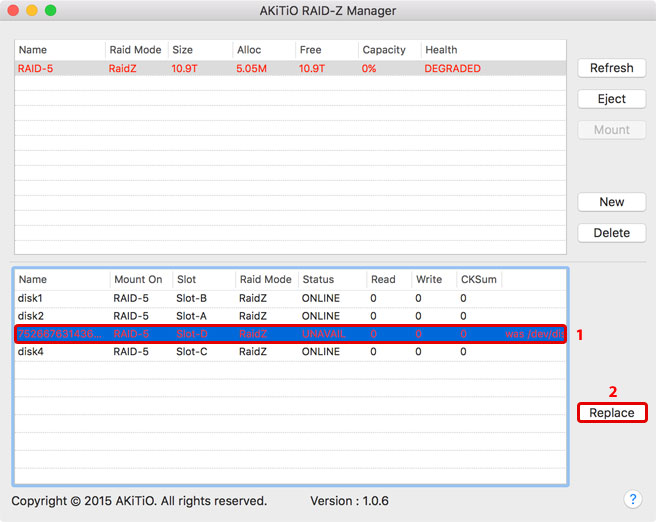Image resolution: width=656 pixels, height=522 pixels.
Task: Click the New button to create array
Action: [x=611, y=202]
